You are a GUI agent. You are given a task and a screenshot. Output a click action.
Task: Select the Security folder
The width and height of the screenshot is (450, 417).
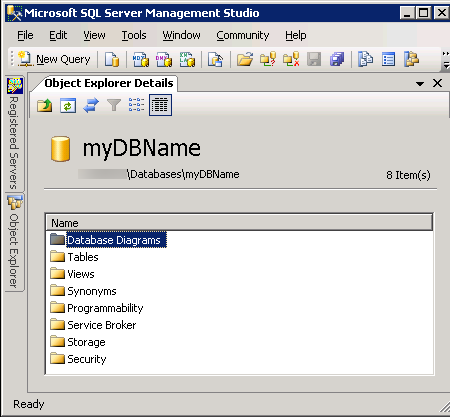78,359
